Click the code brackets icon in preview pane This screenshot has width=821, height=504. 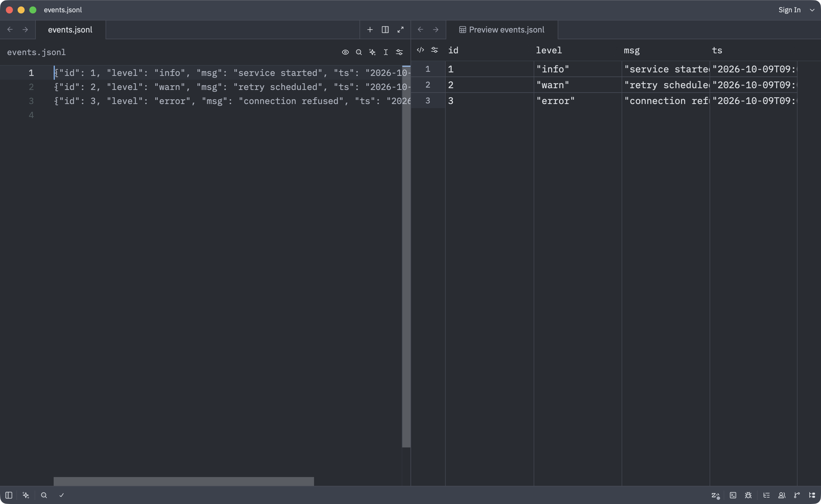coord(420,50)
